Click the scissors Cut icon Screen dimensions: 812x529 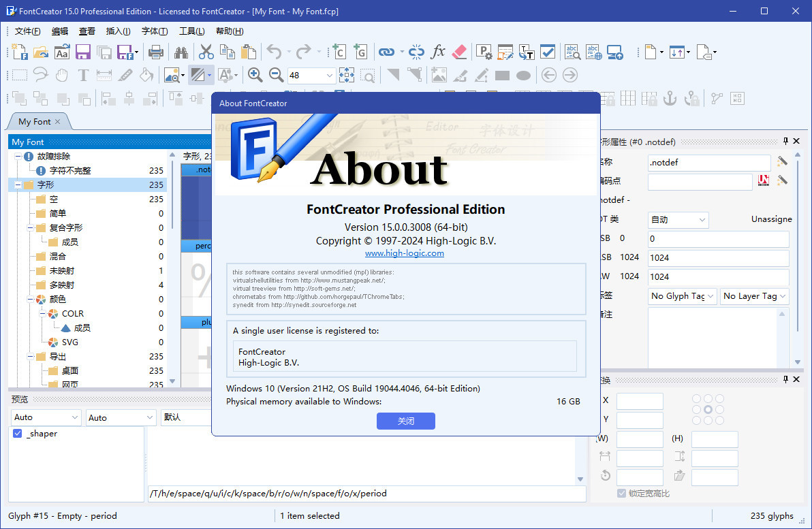click(206, 52)
